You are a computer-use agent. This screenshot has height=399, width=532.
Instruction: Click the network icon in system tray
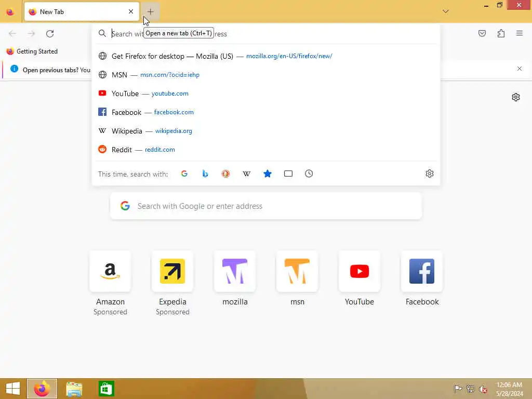coord(470,389)
